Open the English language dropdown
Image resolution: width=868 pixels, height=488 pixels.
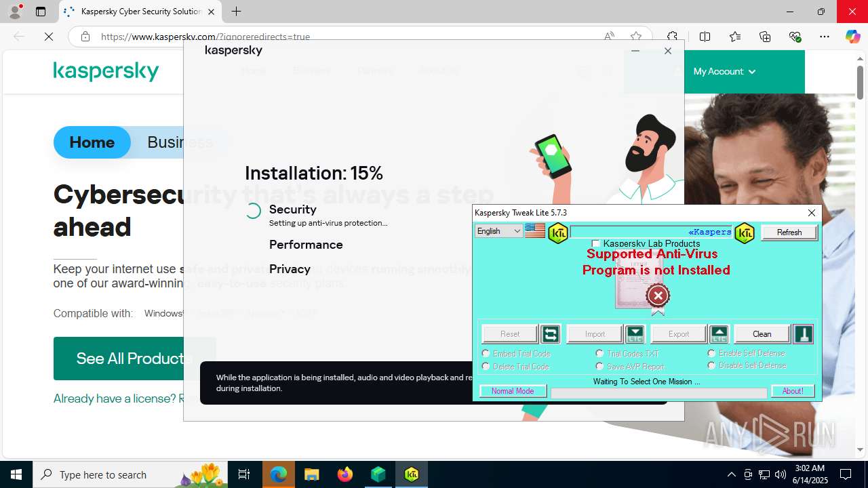pyautogui.click(x=498, y=231)
